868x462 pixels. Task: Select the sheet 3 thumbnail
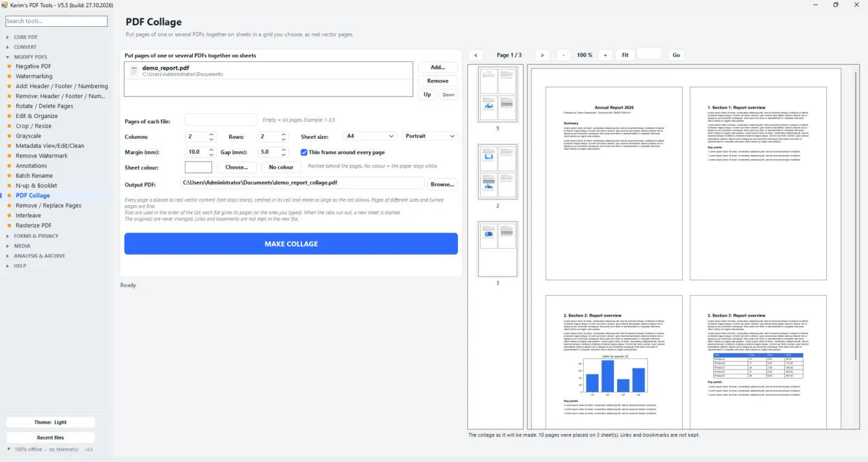[498, 249]
